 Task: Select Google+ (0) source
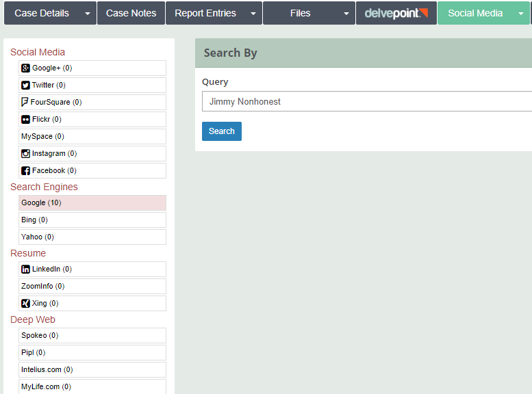pyautogui.click(x=92, y=68)
